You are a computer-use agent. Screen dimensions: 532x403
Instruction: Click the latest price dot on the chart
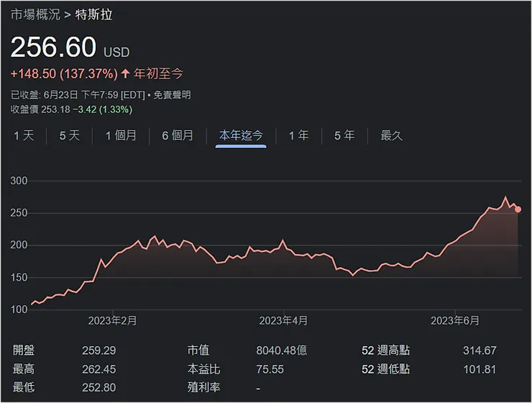518,209
